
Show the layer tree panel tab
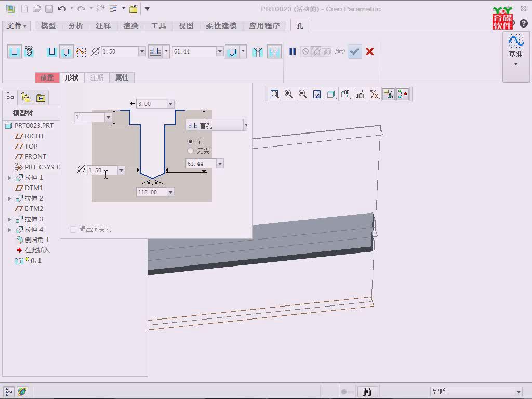(26, 98)
